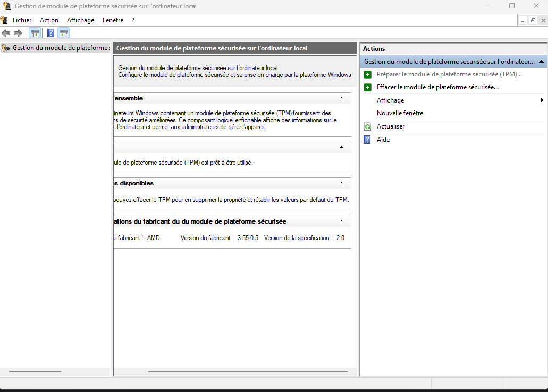
Task: Click the TPM tree node chip icon
Action: [6, 48]
